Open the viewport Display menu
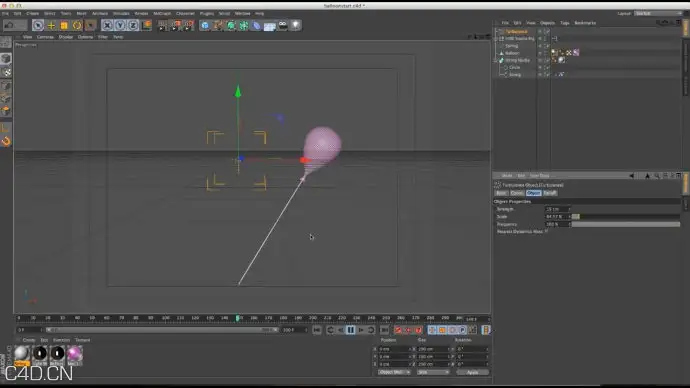The width and height of the screenshot is (690, 388). coord(66,37)
